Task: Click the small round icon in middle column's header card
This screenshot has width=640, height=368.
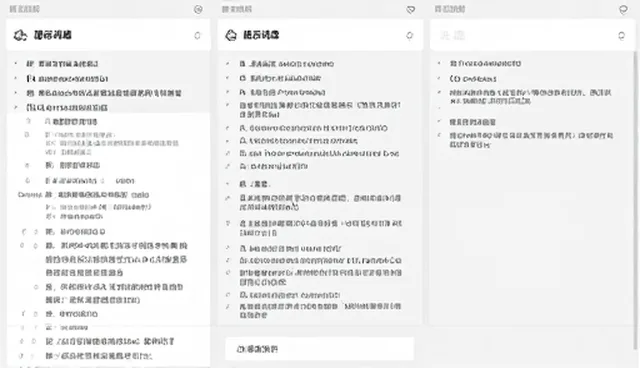Action: [x=409, y=36]
